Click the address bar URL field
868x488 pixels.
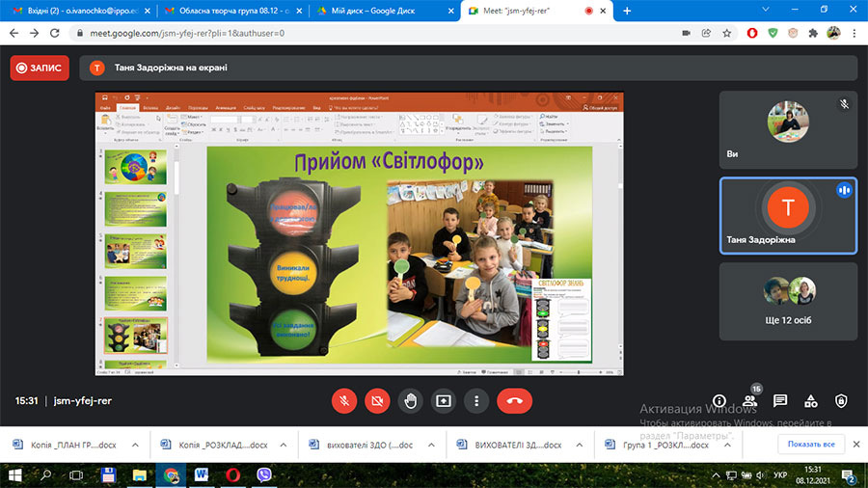[376, 33]
